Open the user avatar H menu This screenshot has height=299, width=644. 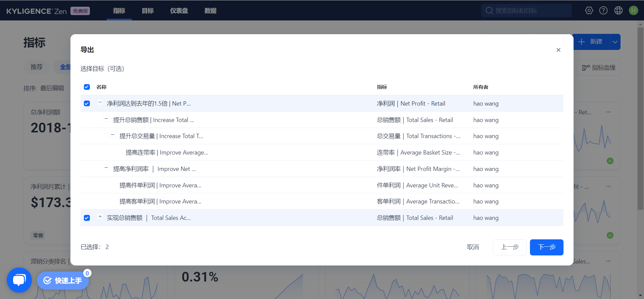tap(634, 10)
